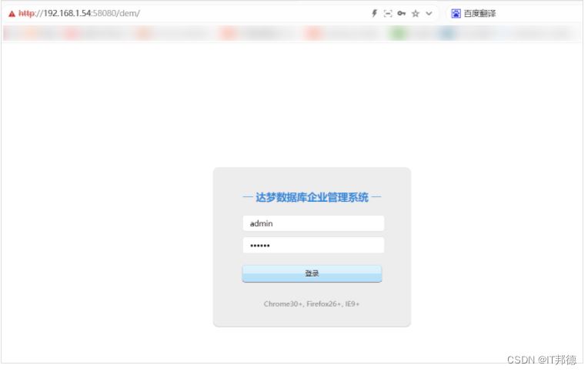Expand the address bar dropdown chevron
588x372 pixels.
429,14
